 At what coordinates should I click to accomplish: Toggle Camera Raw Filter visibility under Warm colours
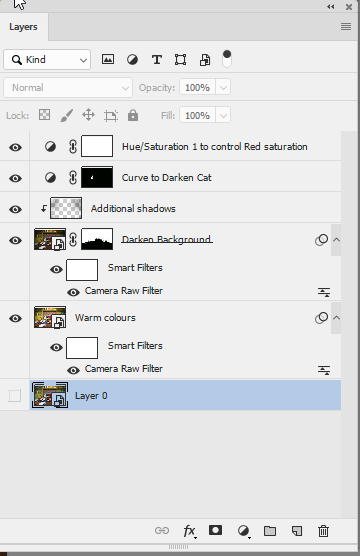point(73,370)
